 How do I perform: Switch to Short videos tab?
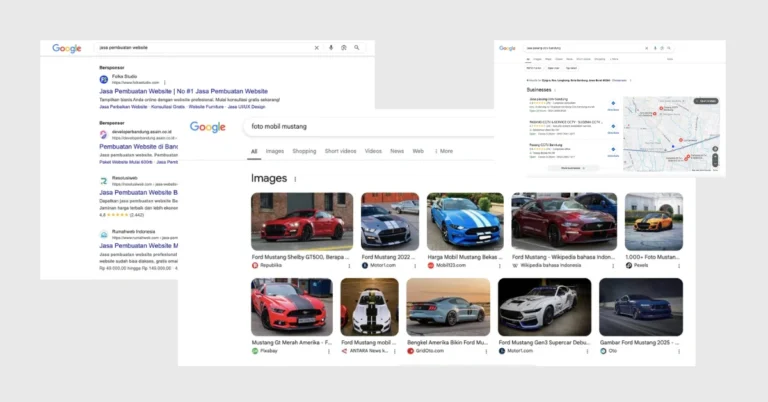[340, 151]
